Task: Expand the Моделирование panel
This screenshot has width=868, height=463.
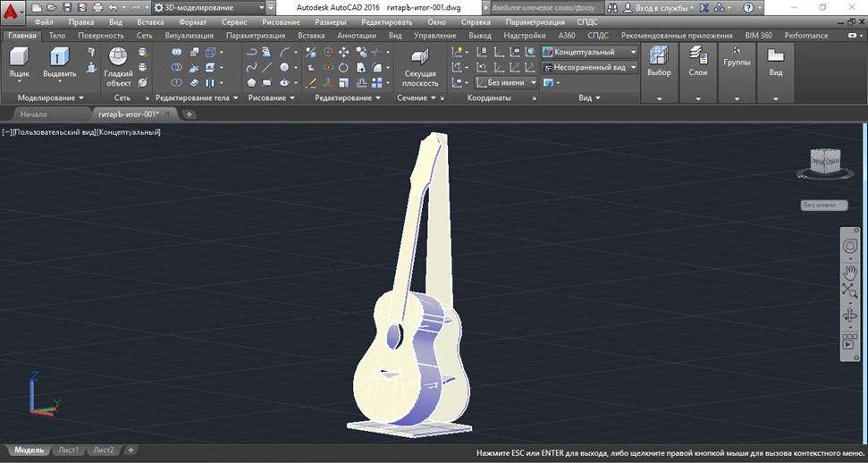Action: (51, 97)
